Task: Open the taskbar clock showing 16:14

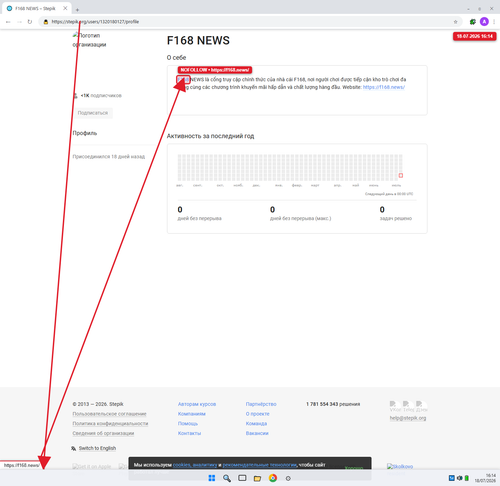Action: click(x=485, y=478)
